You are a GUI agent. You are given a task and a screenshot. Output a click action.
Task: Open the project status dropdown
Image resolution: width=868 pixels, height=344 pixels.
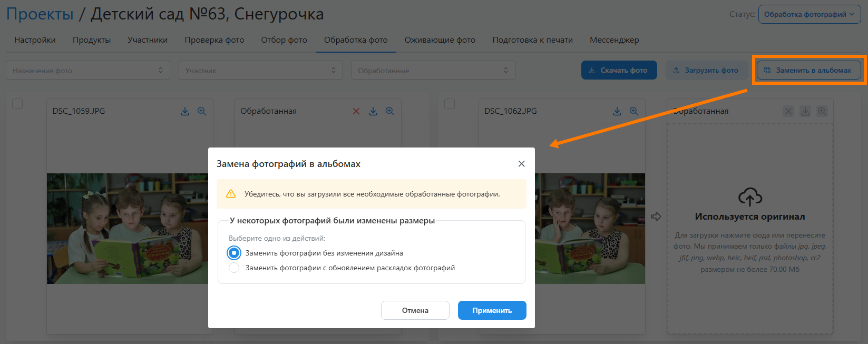(x=809, y=14)
